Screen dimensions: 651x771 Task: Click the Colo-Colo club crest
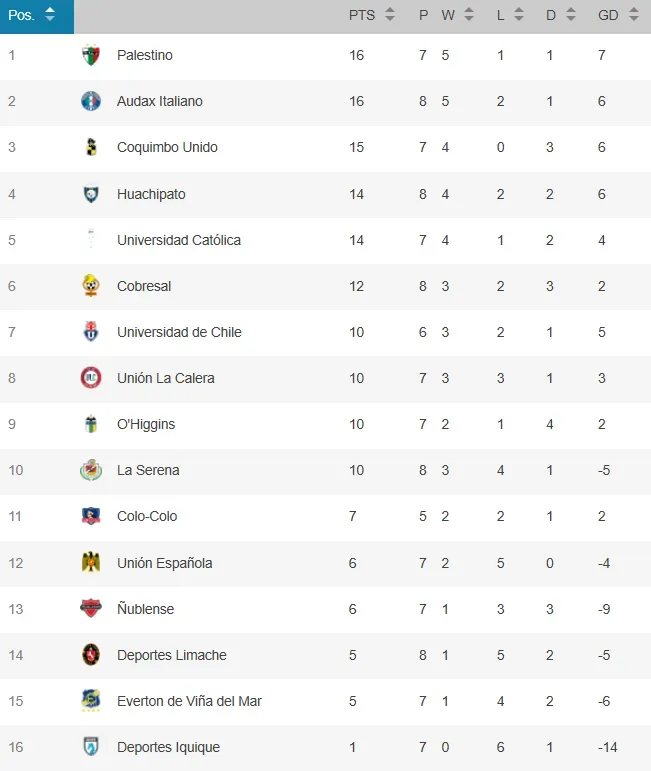91,516
